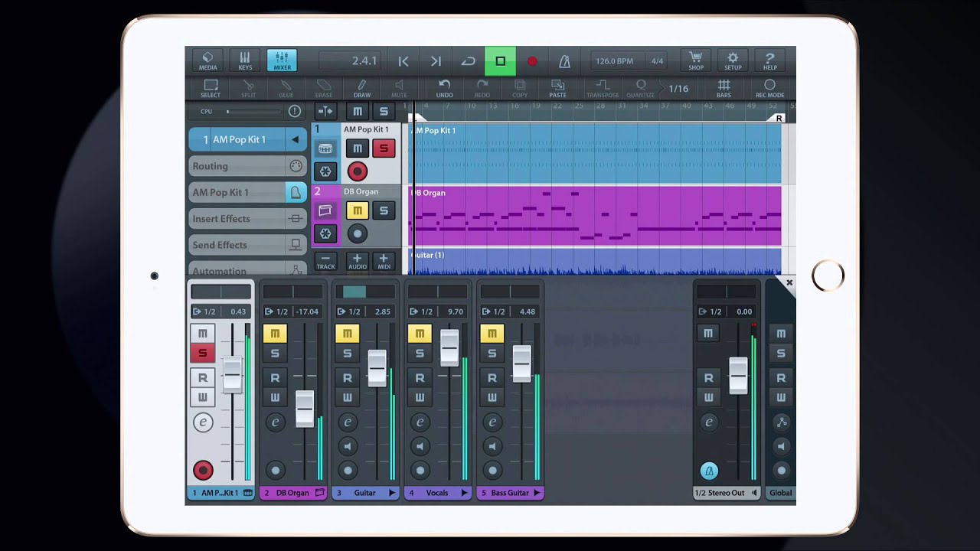Collapse the AM Pop Kit 1 inspector arrow

tap(295, 139)
